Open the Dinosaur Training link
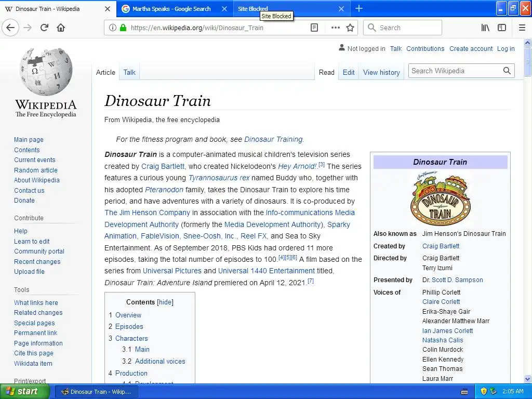Screen dimensions: 532x399 pyautogui.click(x=273, y=139)
